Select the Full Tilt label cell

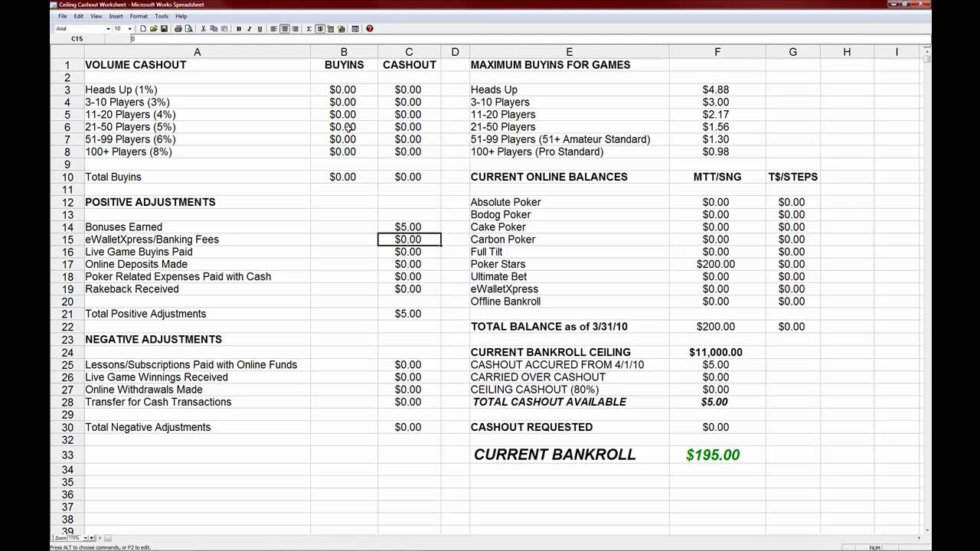click(x=569, y=252)
